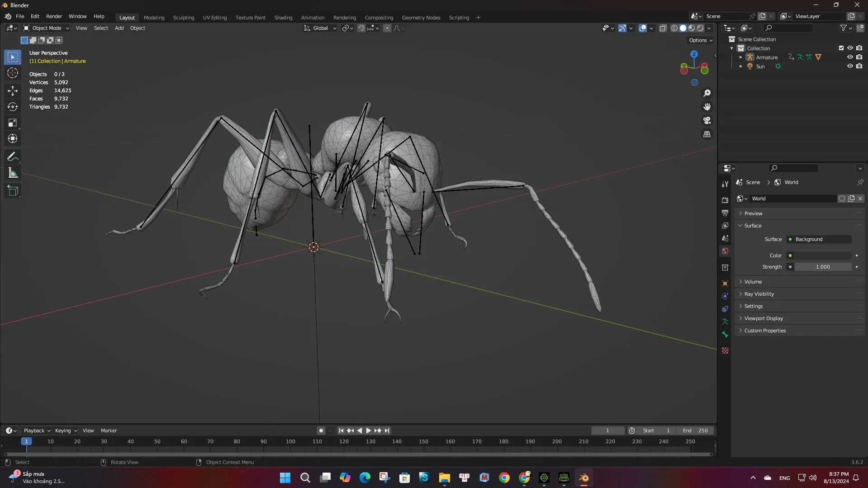Viewport: 868px width, 488px height.
Task: Click the Add Cube tool icon
Action: click(x=13, y=191)
